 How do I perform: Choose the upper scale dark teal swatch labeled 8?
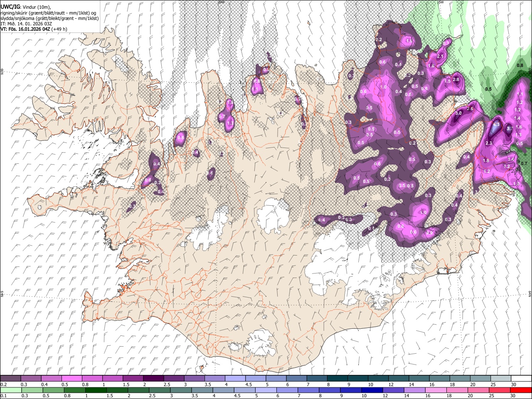click(x=337, y=379)
